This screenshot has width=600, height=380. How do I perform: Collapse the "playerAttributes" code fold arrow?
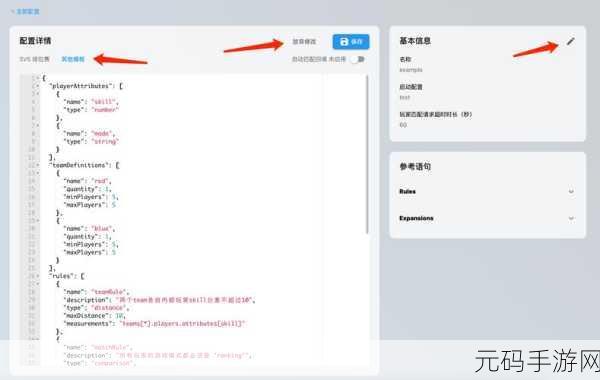click(38, 86)
